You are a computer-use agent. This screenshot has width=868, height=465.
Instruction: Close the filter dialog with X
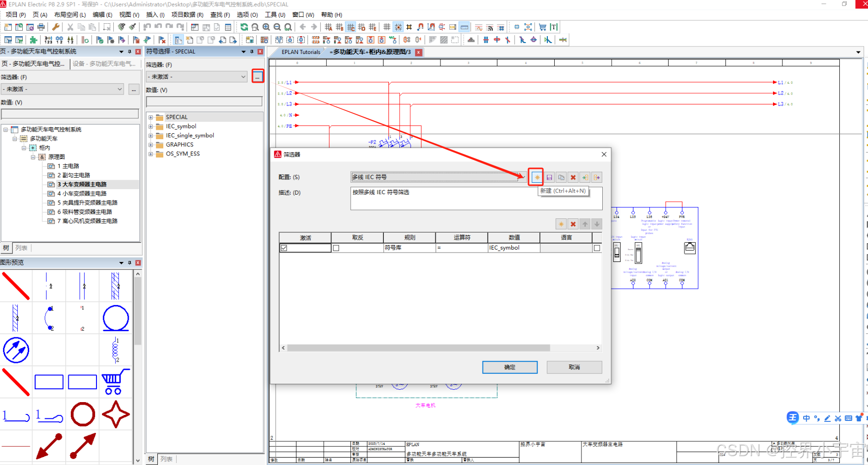(x=604, y=155)
